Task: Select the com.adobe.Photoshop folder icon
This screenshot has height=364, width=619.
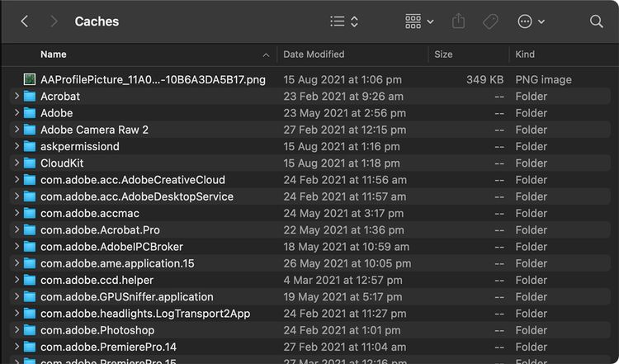Action: click(x=30, y=330)
